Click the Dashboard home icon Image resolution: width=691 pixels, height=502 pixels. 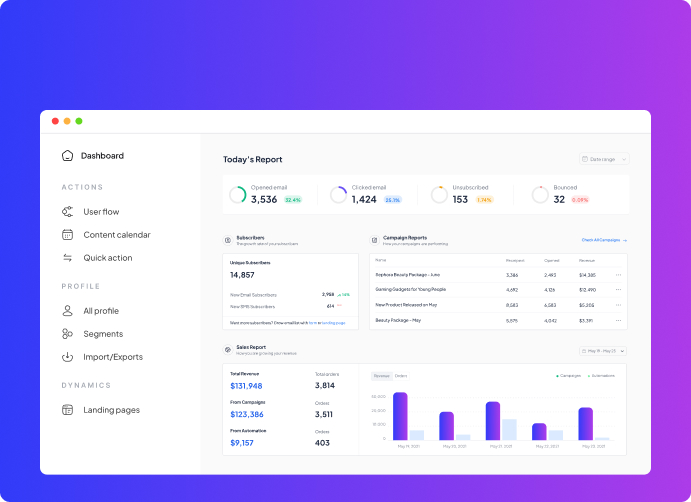[x=67, y=156]
